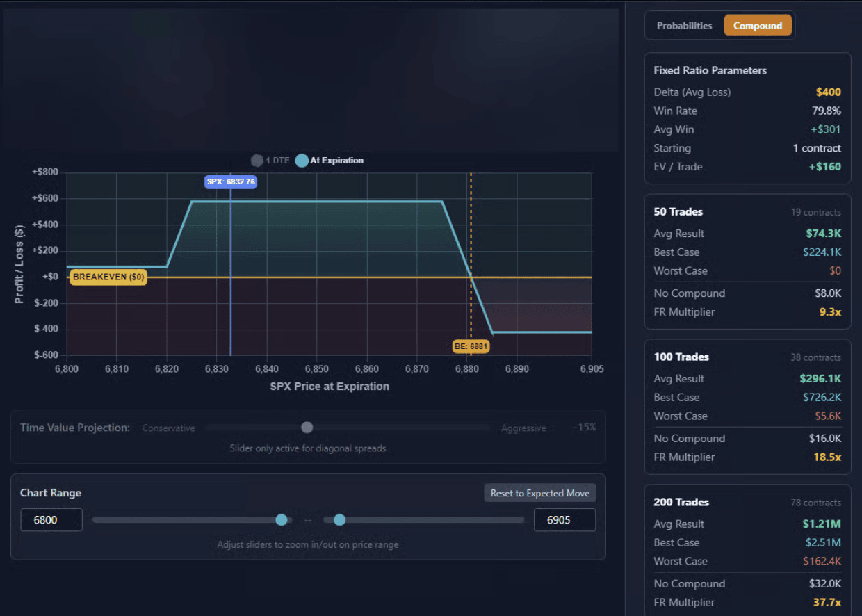Image resolution: width=862 pixels, height=616 pixels.
Task: Click the $400 Delta (Avg Loss) value
Action: [828, 92]
